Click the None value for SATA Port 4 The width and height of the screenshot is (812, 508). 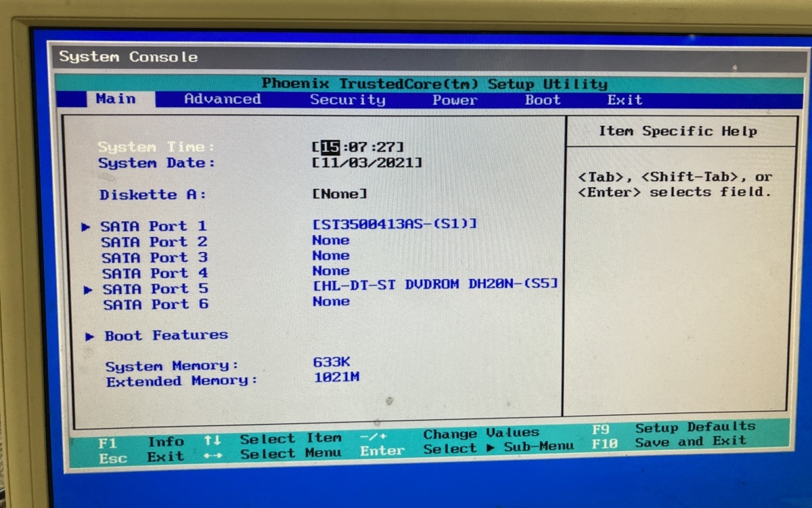pyautogui.click(x=331, y=271)
